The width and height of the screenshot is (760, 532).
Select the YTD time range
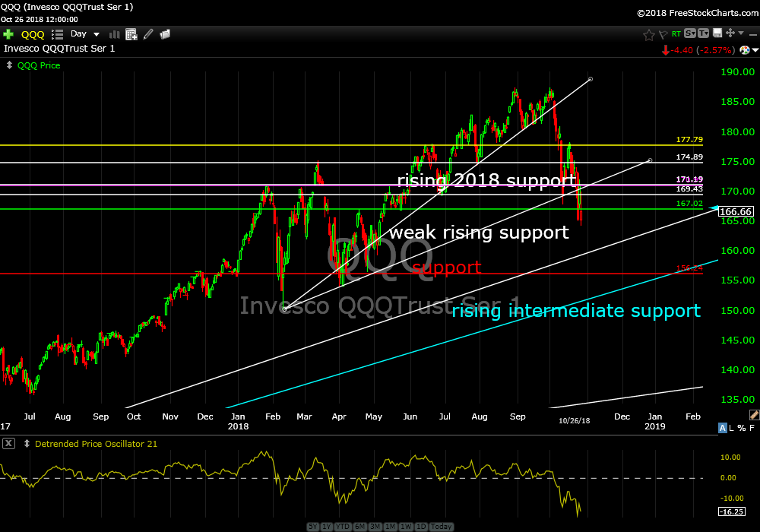[343, 527]
